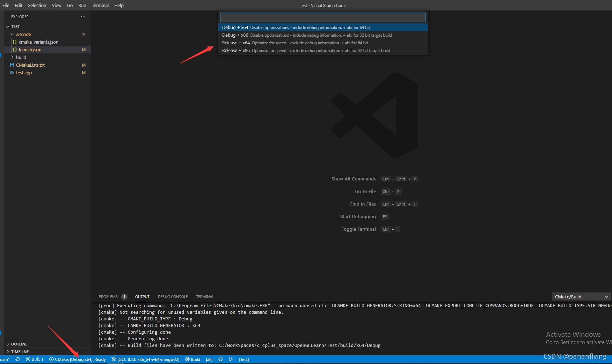The image size is (612, 364).
Task: Click the debug bug icon in status bar
Action: [220, 359]
